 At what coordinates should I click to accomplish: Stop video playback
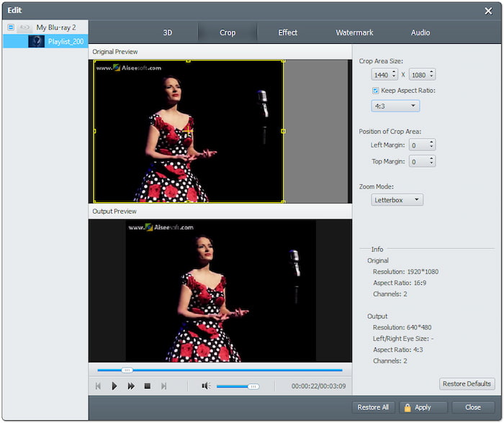point(147,386)
